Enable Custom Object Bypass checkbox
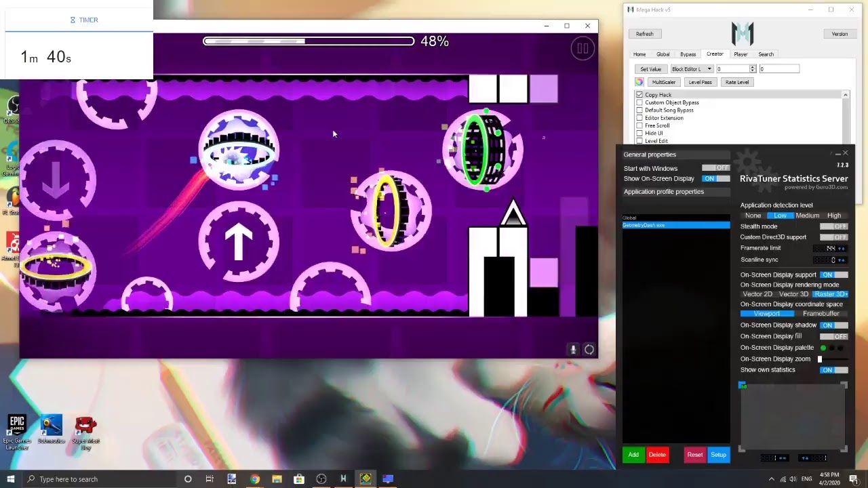The image size is (868, 488). point(639,102)
